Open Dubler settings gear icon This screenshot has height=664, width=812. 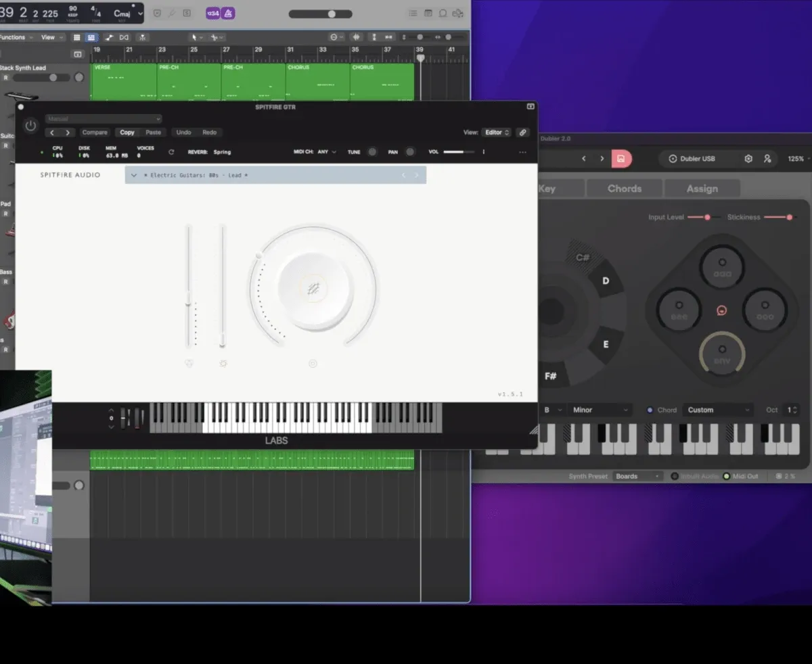point(748,158)
